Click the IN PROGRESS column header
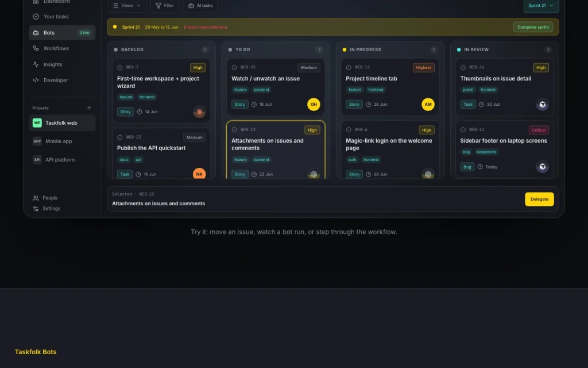The image size is (588, 368). (365, 49)
